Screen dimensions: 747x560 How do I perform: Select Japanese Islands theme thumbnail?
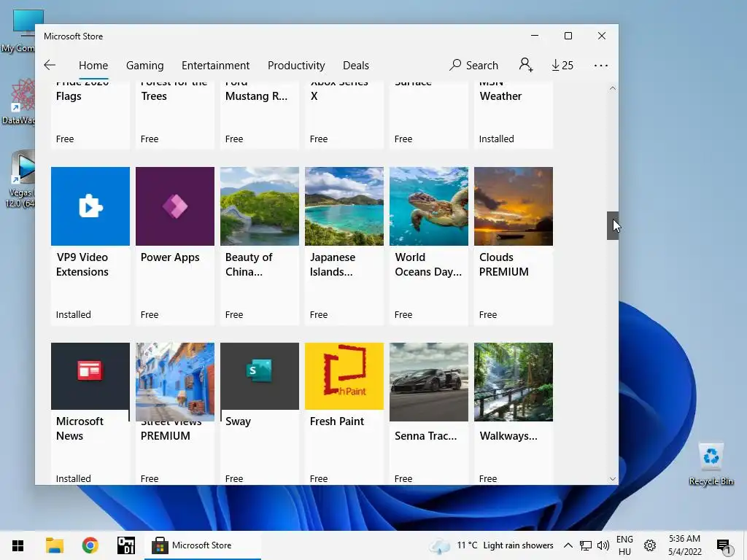344,206
